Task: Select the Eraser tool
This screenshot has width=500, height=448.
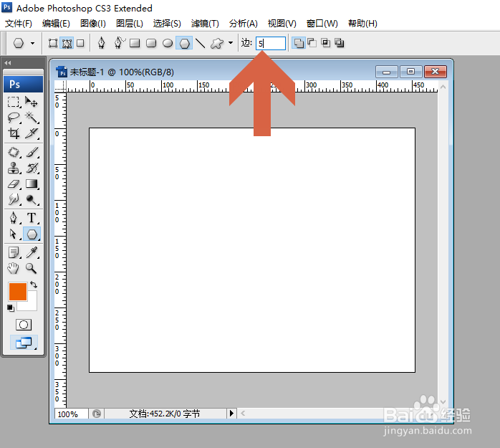Action: pos(14,184)
